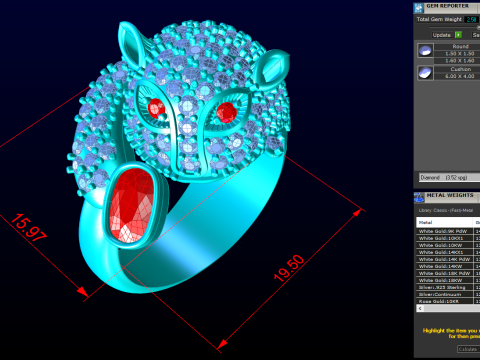Select the Round gem type row
The height and width of the screenshot is (360, 480).
click(457, 46)
